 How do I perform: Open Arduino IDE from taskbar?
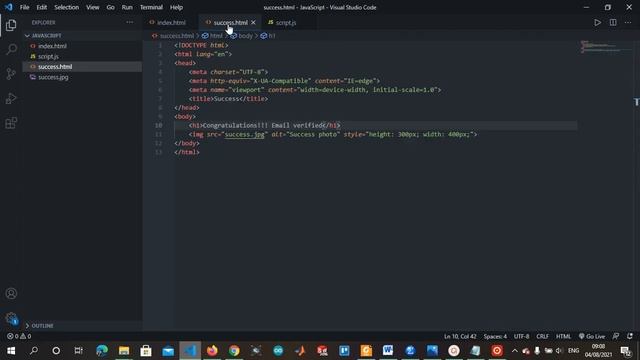click(x=278, y=351)
